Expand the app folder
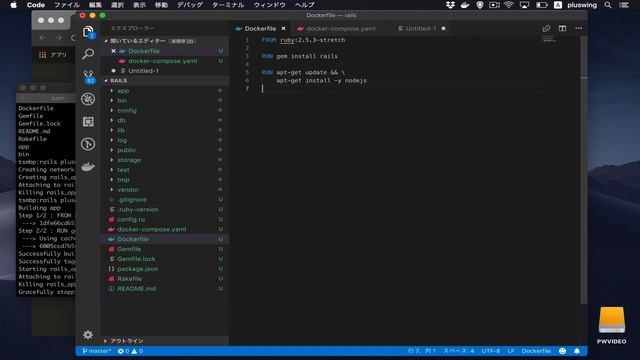 point(123,91)
